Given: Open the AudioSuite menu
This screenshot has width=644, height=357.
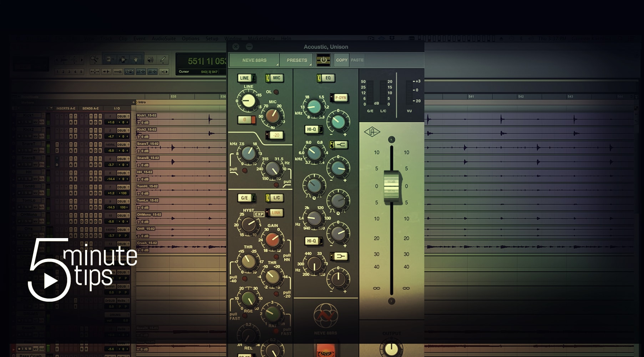Looking at the screenshot, I should tap(163, 39).
